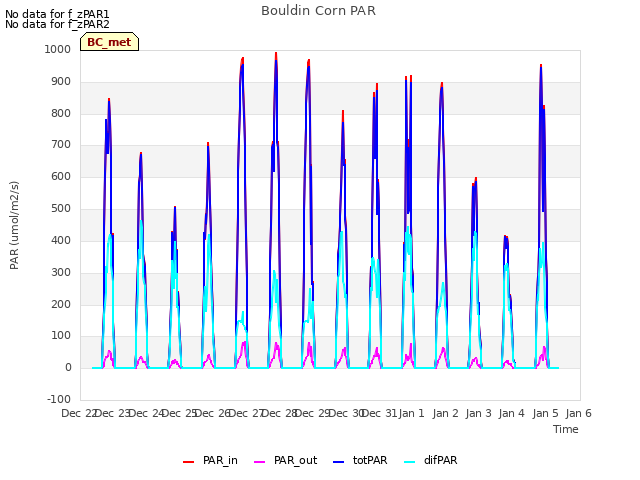
Task: Click the 400 y-axis tick label
Action: [x=61, y=240]
